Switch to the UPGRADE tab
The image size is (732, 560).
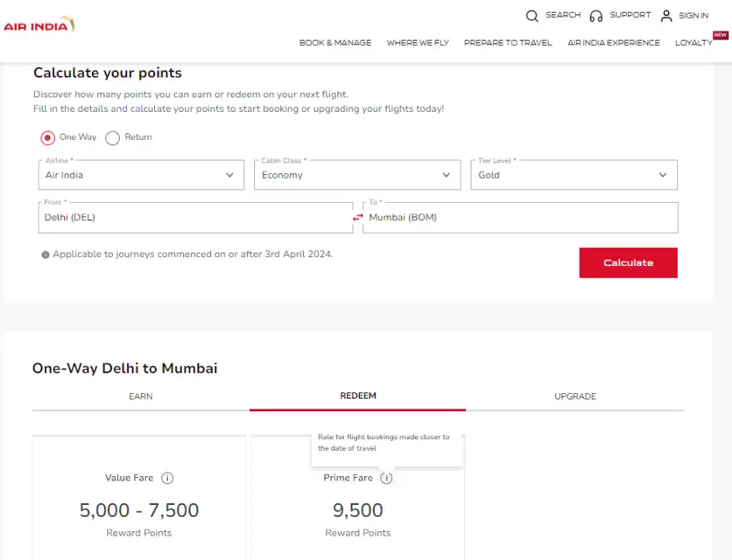tap(574, 396)
